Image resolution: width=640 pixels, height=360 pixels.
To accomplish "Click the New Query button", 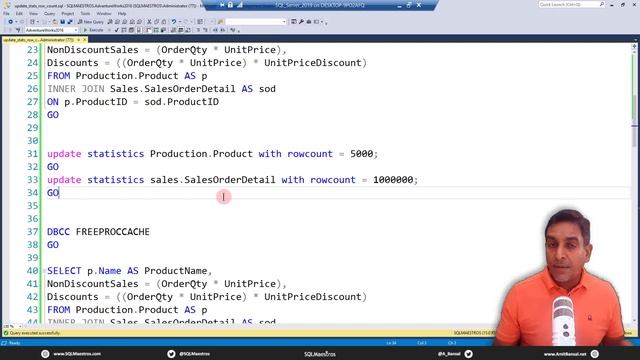I will click(x=91, y=22).
